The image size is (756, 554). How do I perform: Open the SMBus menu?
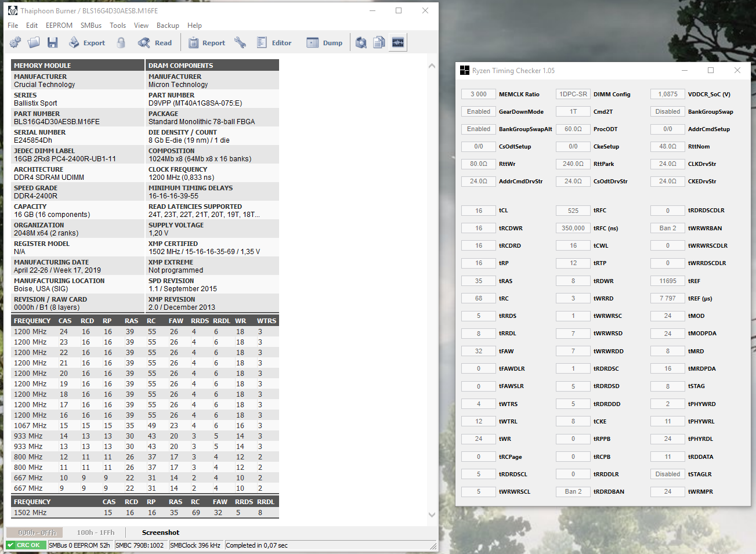point(91,26)
